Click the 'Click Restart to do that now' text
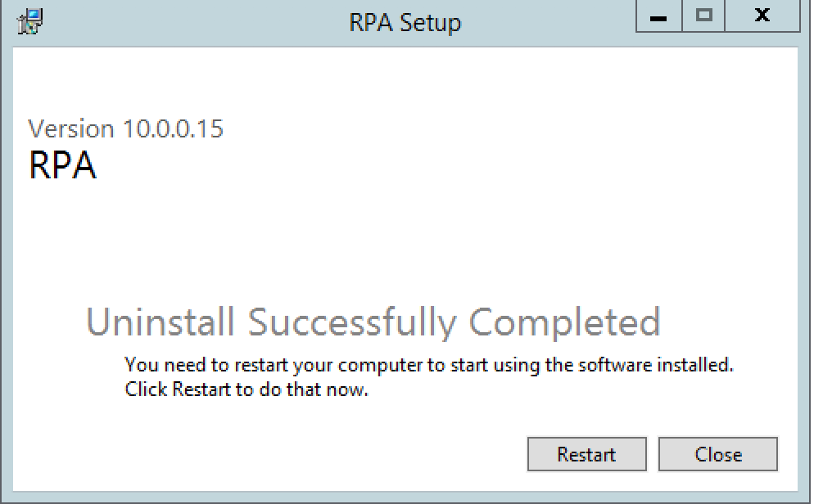The image size is (814, 504). (246, 389)
